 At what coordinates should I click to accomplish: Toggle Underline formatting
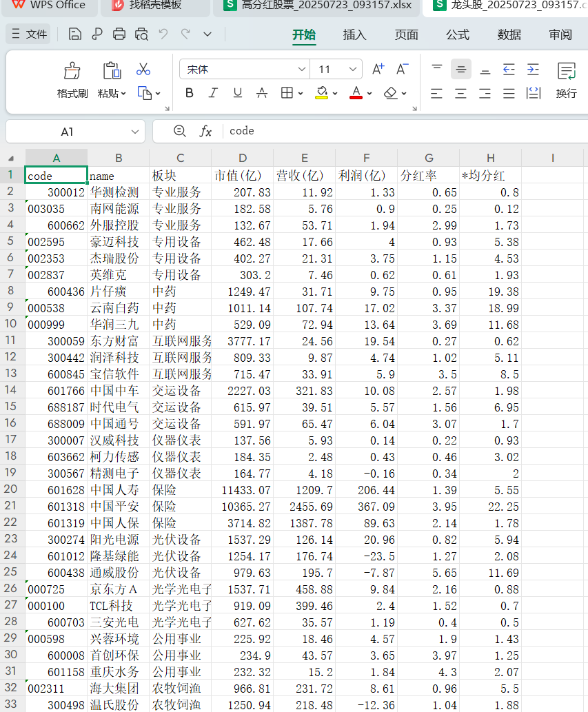(x=237, y=93)
